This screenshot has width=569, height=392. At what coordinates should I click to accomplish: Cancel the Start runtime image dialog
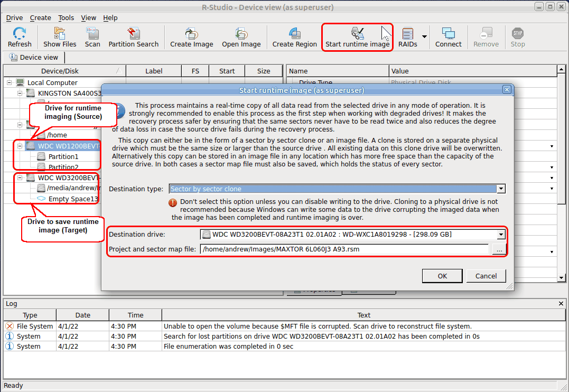tap(486, 276)
